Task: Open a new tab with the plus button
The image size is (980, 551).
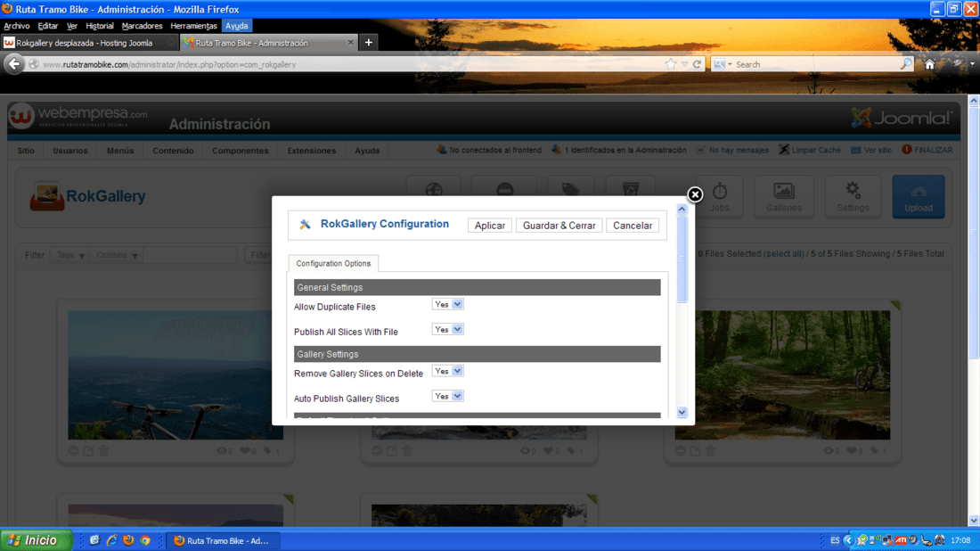Action: [369, 43]
